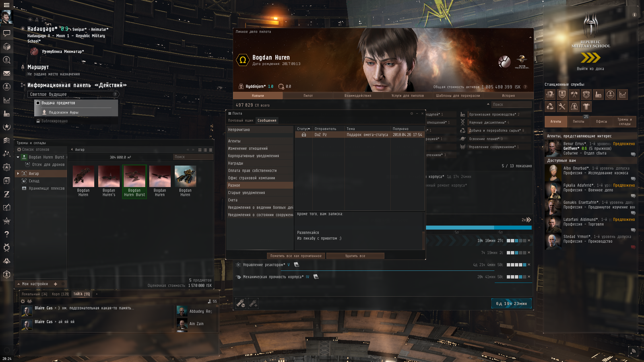Remove Управление реактором from skill queue
Image resolution: width=644 pixels, height=362 pixels.
[529, 265]
